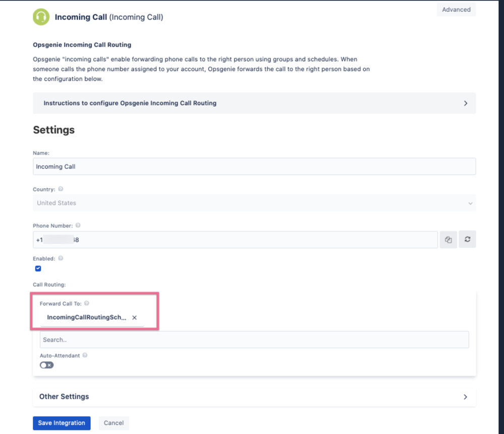The width and height of the screenshot is (504, 434).
Task: Uncheck the Enabled checkbox
Action: [x=38, y=268]
